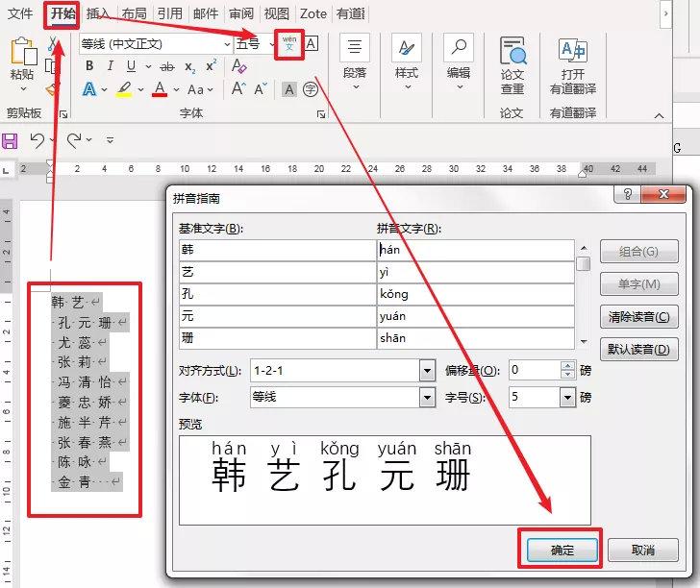Screen dimensions: 700x588
Task: Open Customize Quick Access Toolbar menu
Action: [110, 141]
